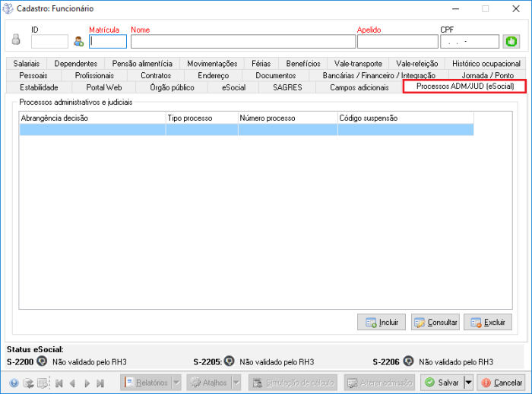Viewport: 532px width, 394px height.
Task: Go to the first record
Action: [x=59, y=383]
